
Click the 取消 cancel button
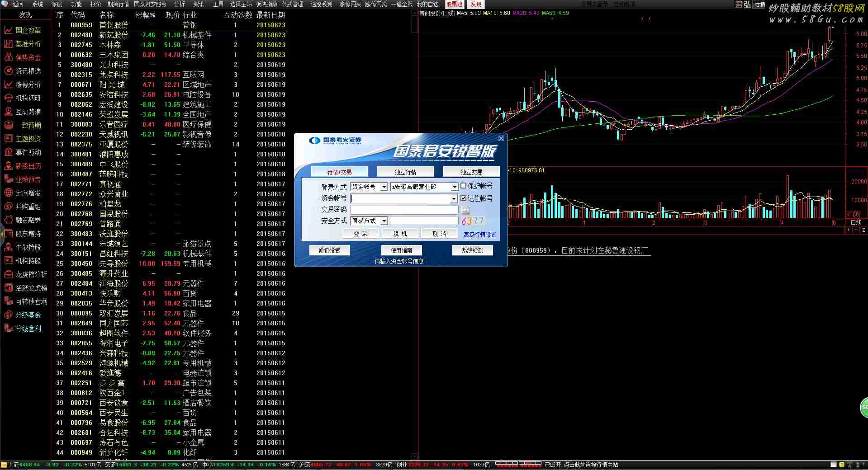point(439,234)
